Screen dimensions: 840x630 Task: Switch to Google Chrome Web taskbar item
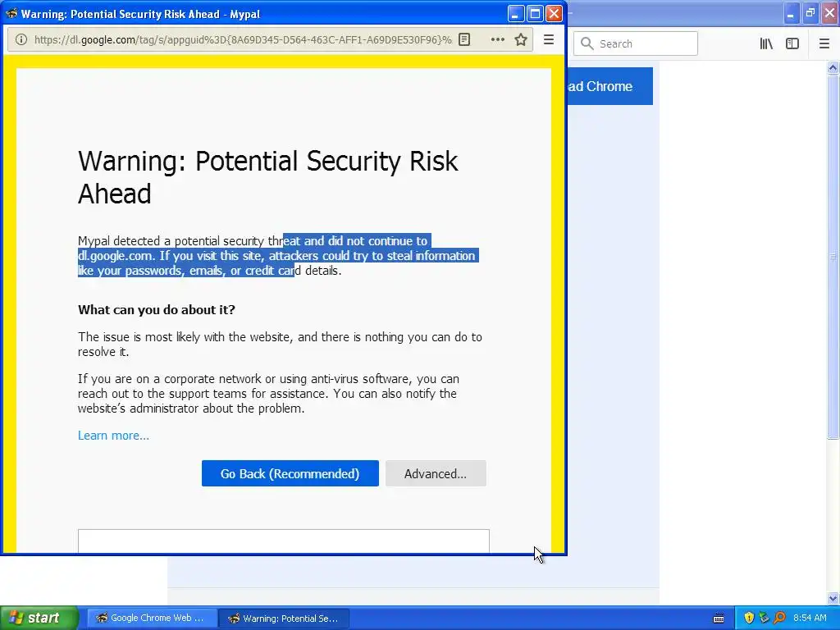[x=151, y=618]
